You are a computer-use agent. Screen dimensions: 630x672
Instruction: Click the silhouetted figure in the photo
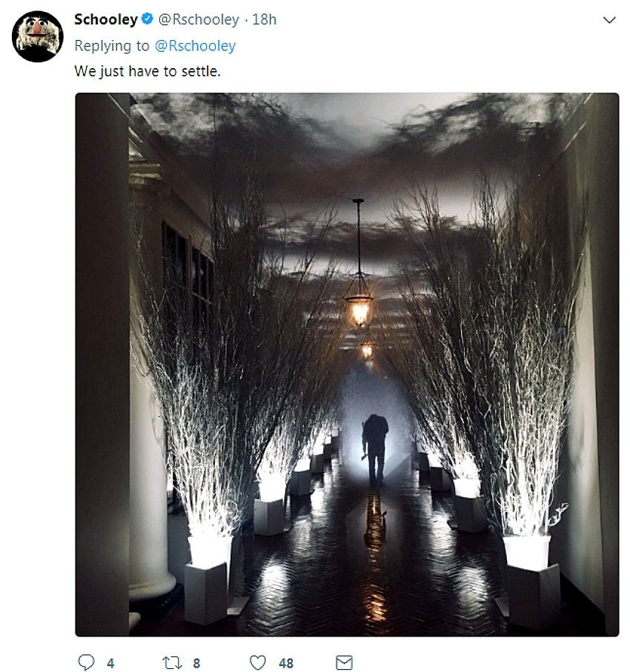(375, 449)
